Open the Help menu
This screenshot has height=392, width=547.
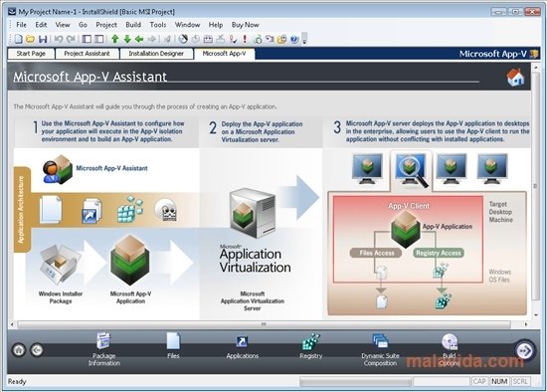[x=216, y=25]
